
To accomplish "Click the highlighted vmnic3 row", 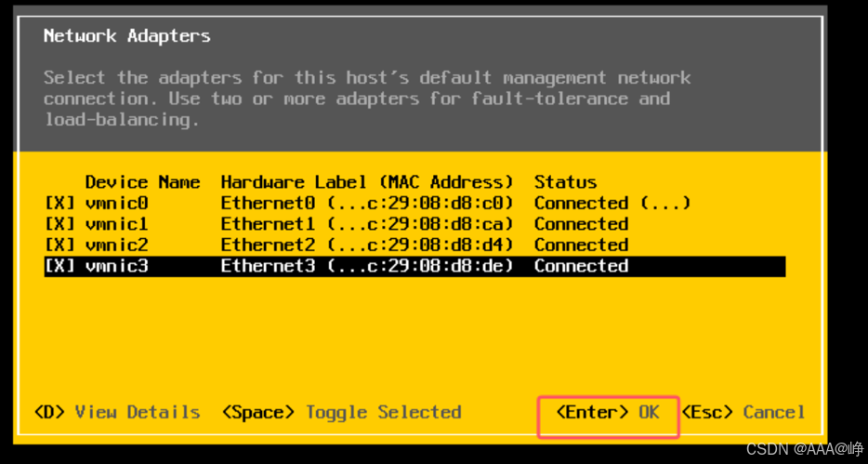I will tap(414, 266).
